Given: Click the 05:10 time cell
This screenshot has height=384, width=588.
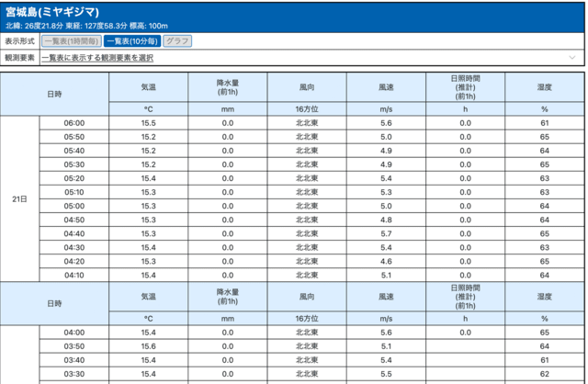Looking at the screenshot, I should [x=74, y=192].
